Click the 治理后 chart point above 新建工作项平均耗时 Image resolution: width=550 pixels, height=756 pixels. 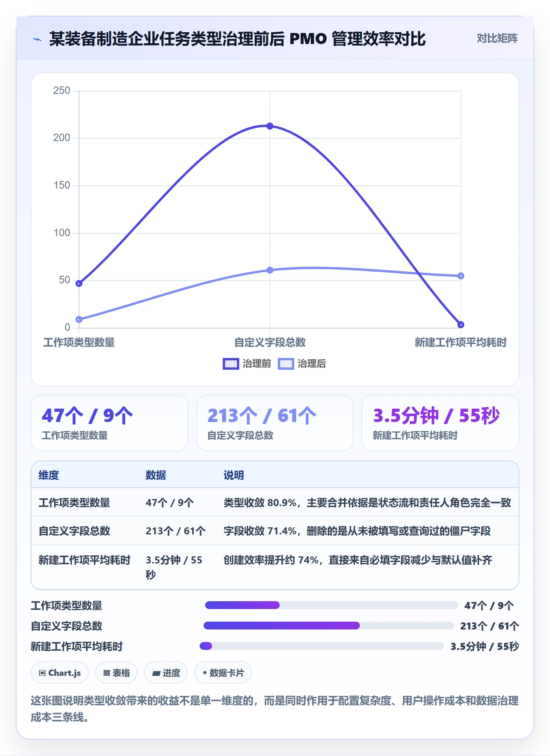coord(461,276)
